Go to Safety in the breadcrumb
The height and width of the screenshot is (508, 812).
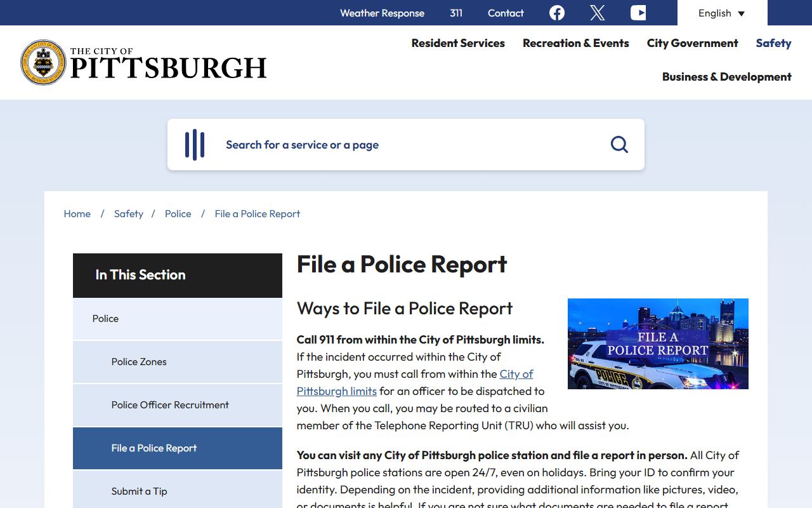tap(129, 214)
